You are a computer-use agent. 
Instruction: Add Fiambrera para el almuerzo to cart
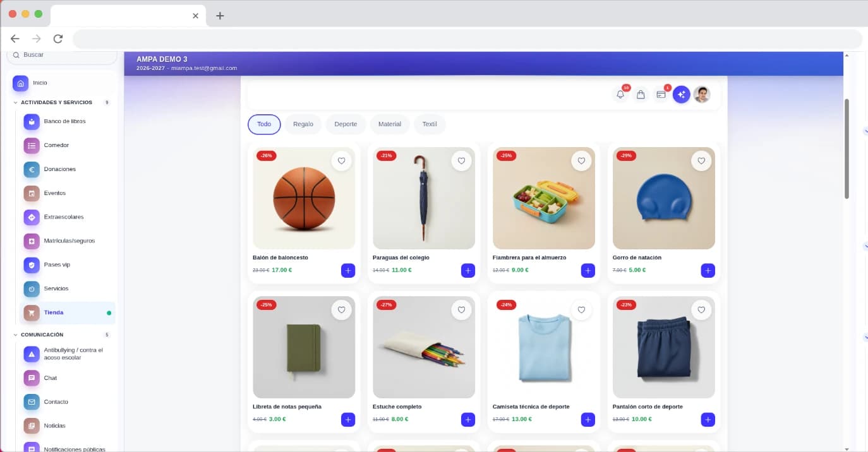pyautogui.click(x=588, y=270)
